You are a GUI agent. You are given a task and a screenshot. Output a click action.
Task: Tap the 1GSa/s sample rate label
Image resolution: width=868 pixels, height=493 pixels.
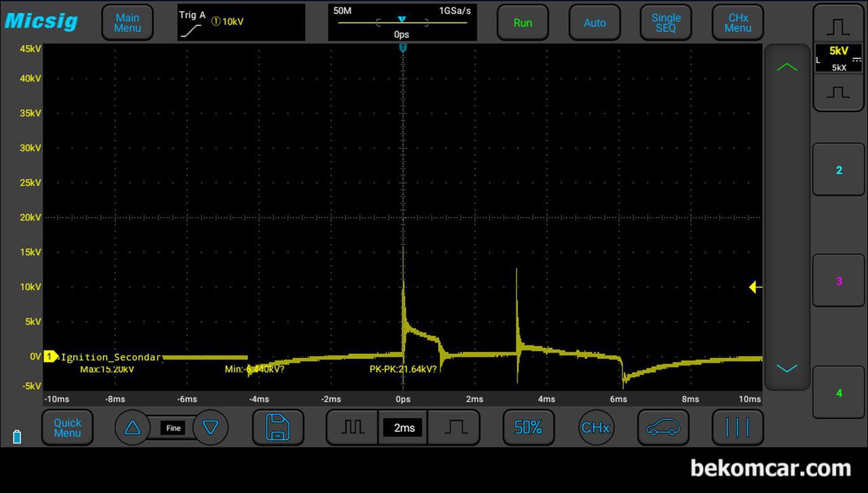pyautogui.click(x=454, y=11)
